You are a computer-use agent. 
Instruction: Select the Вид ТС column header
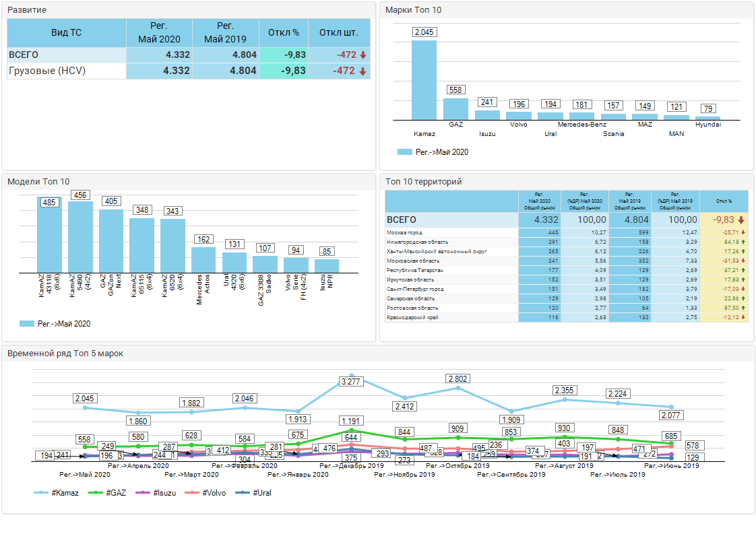point(67,33)
